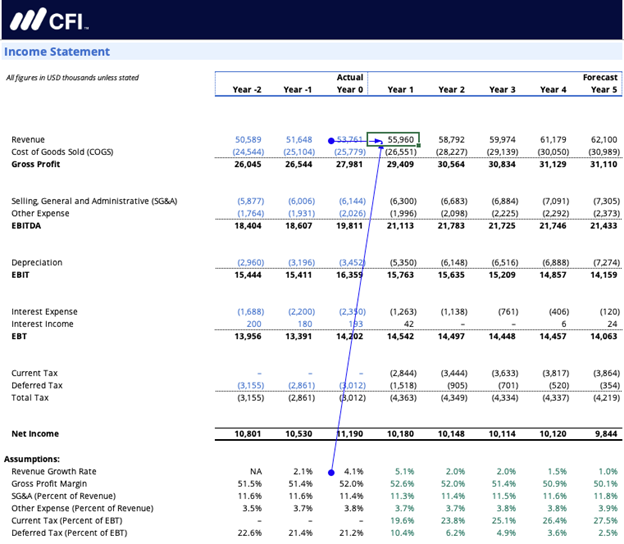Click the blue tracer dot on Year 0 Revenue
Viewport: 624px width, 544px height.
tap(331, 140)
